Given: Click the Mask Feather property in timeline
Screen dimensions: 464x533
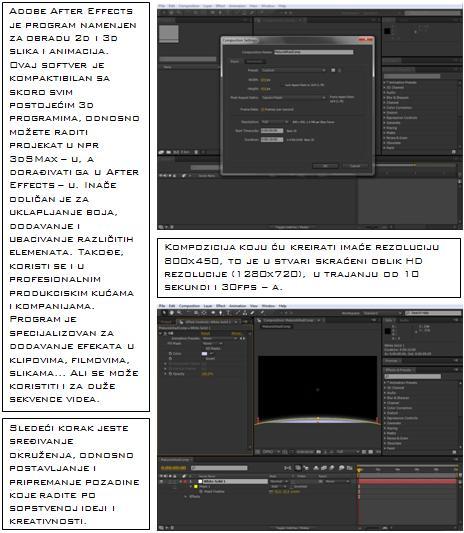Looking at the screenshot, I should pos(214,492).
